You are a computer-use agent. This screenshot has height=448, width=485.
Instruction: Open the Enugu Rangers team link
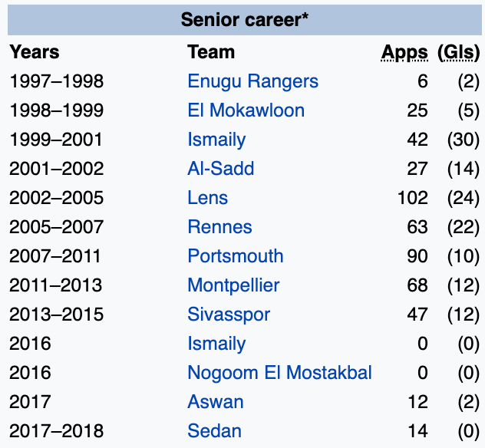tap(252, 81)
